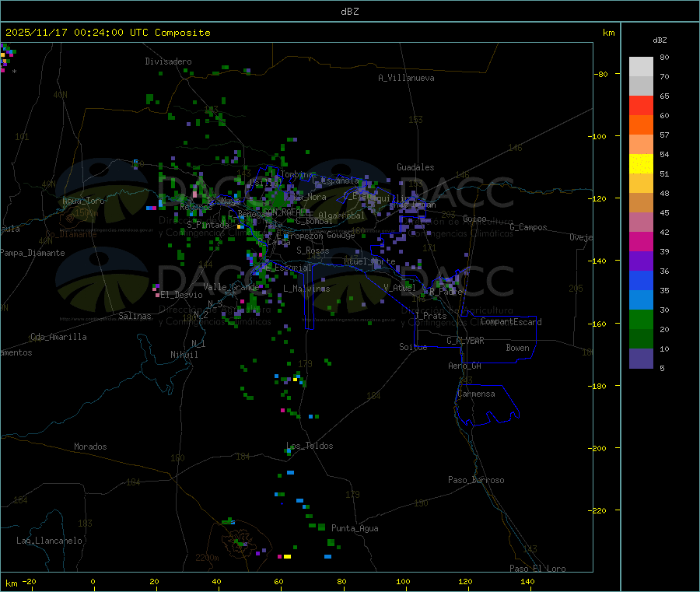
Task: Click the Aero_GA map label
Action: [465, 366]
